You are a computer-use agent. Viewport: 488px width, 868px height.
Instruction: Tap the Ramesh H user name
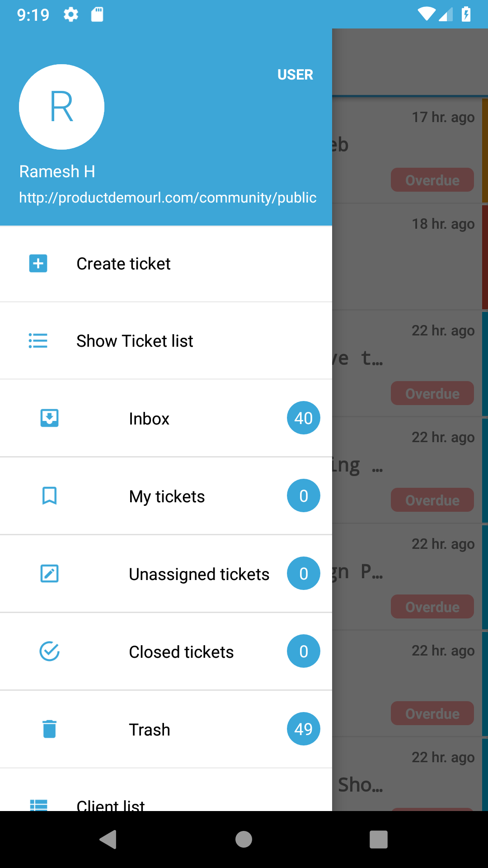(57, 172)
